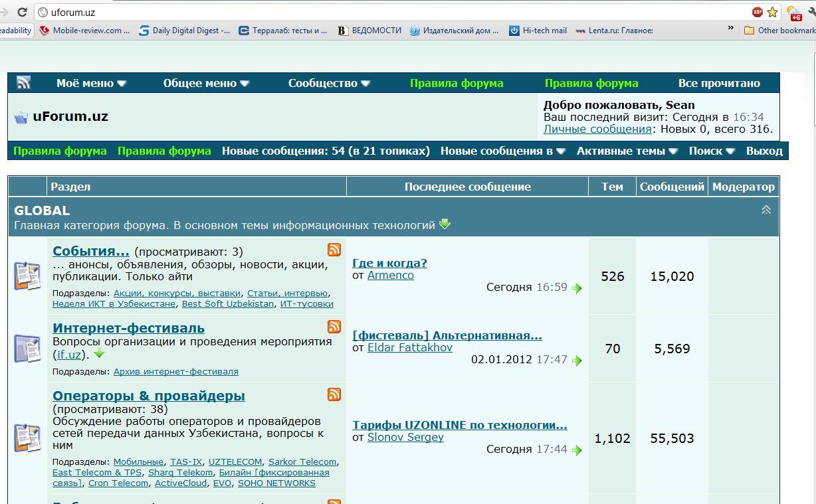Screen dimensions: 816x504
Task: Open the RSS feed for Операторы & провайдеры
Action: coord(334,394)
